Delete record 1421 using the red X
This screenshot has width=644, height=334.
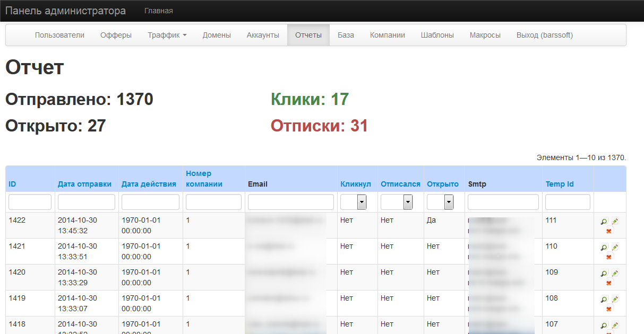(x=608, y=257)
